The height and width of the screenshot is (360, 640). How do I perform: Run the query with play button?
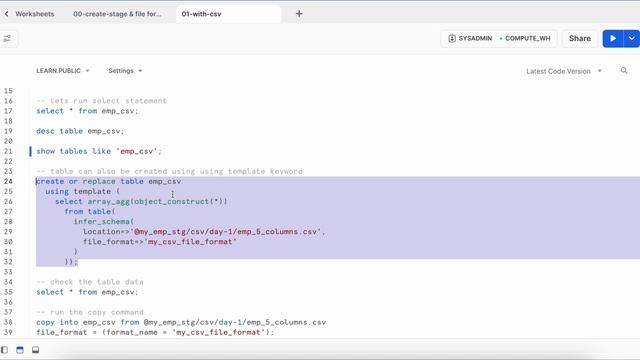click(x=613, y=38)
